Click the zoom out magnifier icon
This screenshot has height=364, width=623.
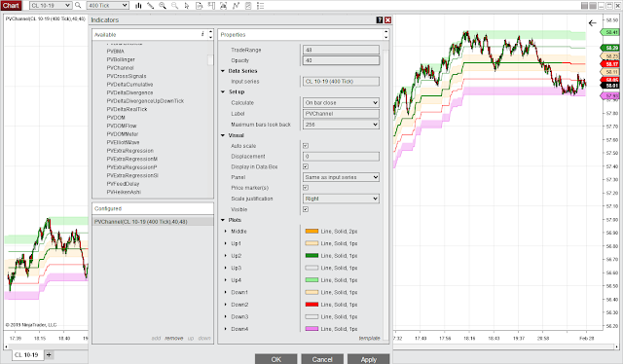pos(175,6)
